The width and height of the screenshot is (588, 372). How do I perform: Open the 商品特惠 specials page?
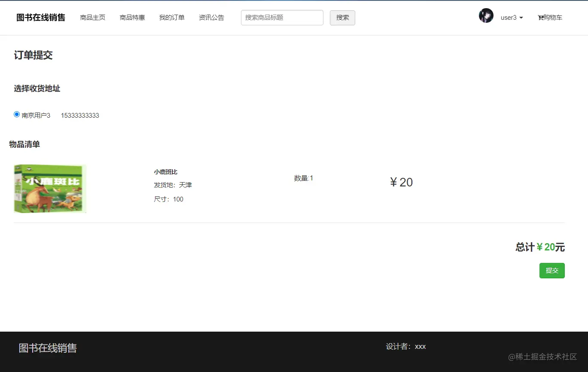pos(132,18)
